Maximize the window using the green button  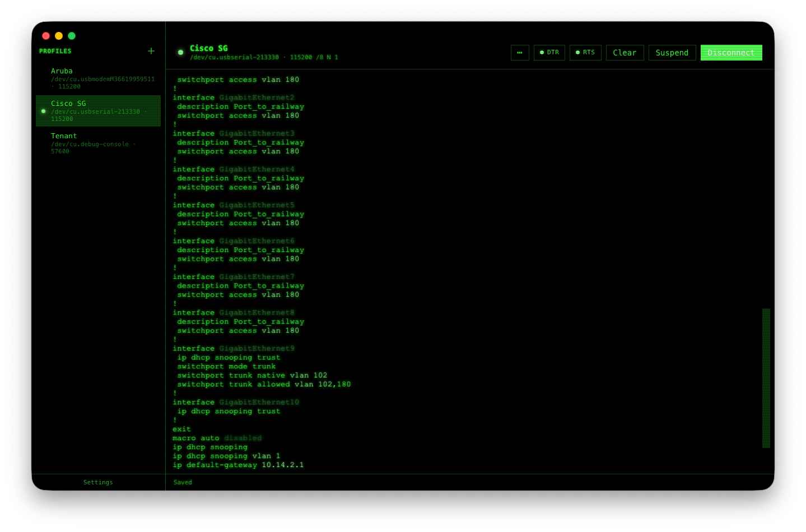[x=72, y=36]
